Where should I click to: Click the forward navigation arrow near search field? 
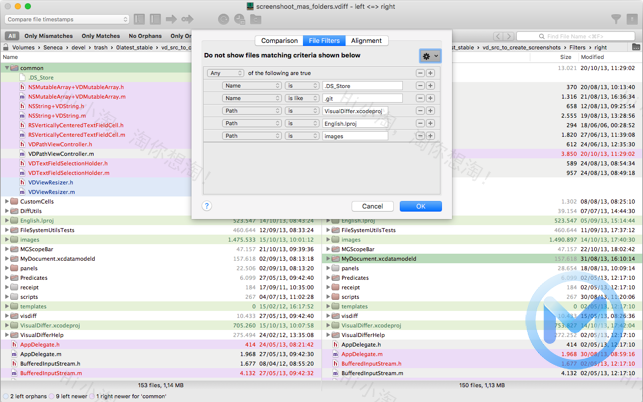tap(508, 36)
